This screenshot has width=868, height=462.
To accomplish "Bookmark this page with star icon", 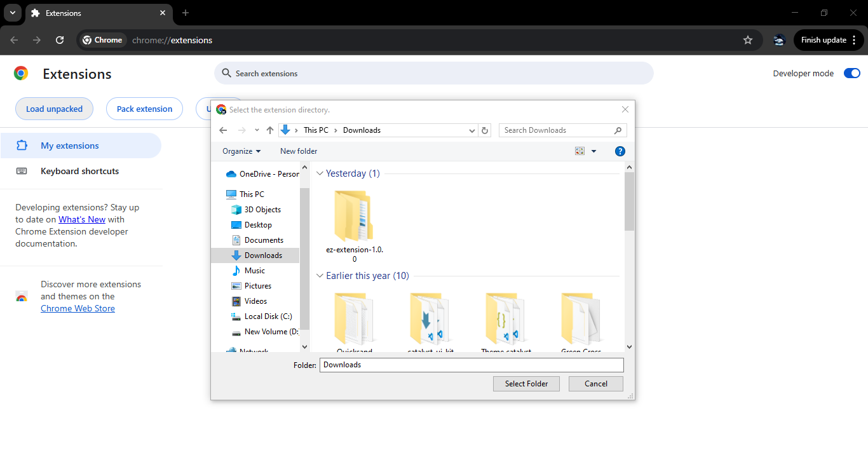I will point(748,40).
